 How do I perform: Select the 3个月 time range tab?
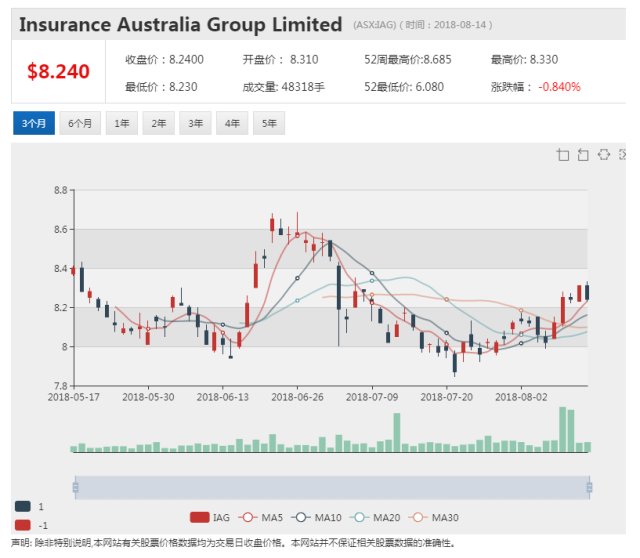pyautogui.click(x=33, y=124)
